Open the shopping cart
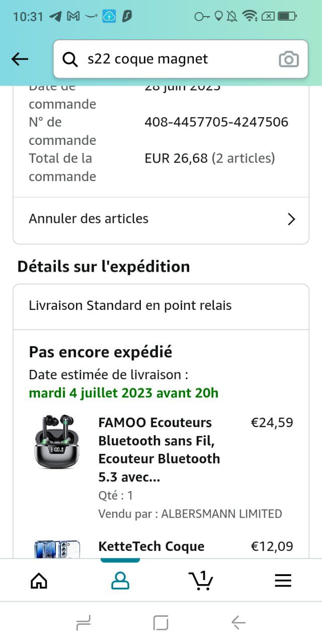The image size is (322, 644). click(201, 581)
